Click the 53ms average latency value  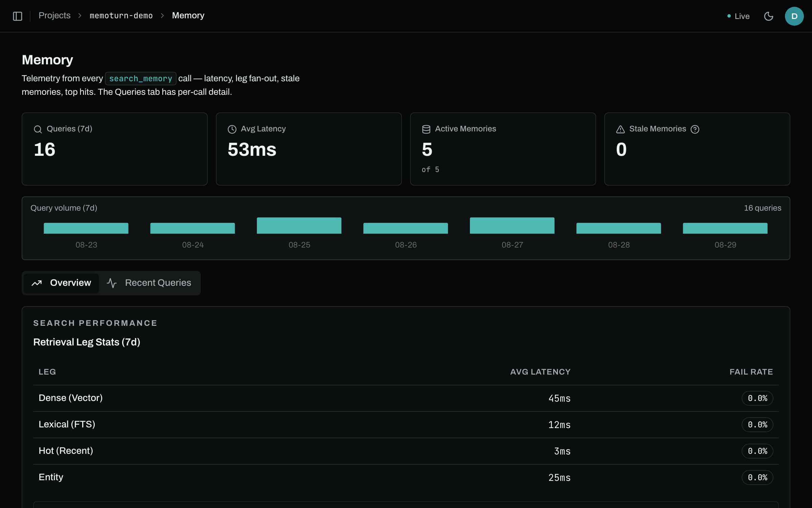tap(252, 150)
